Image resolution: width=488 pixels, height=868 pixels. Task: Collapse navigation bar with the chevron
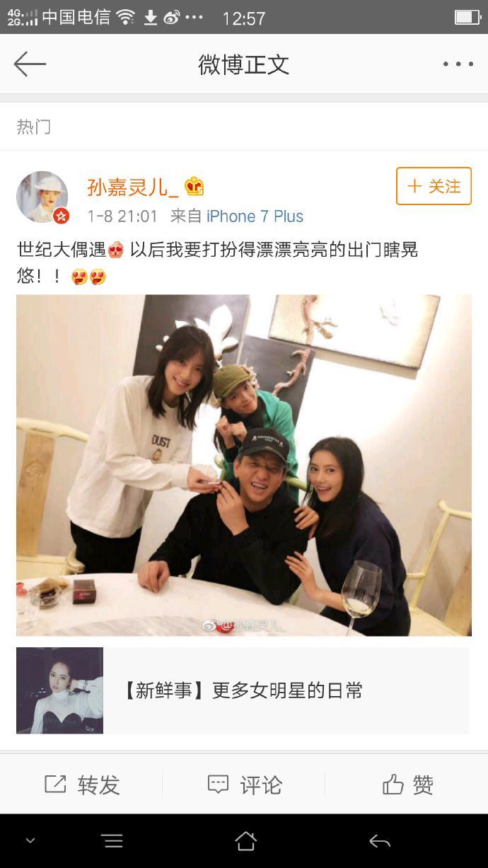coord(30,841)
